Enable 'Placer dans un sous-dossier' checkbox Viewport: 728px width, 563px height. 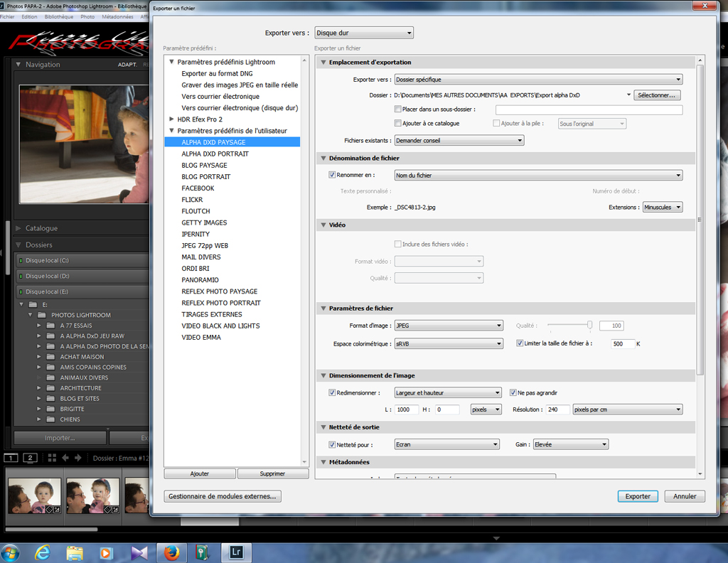coord(398,109)
